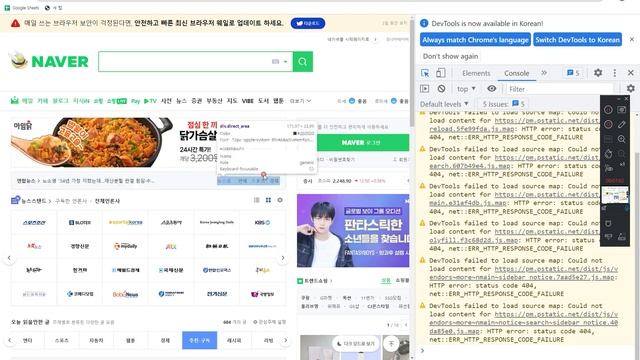
Task: Click the pencil draw icon in the recorder panel
Action: (x=621, y=124)
